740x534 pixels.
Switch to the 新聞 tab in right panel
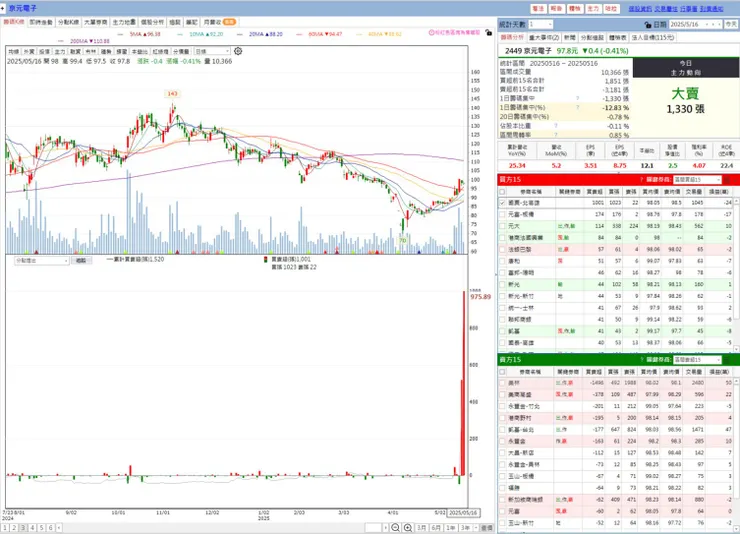pyautogui.click(x=570, y=37)
